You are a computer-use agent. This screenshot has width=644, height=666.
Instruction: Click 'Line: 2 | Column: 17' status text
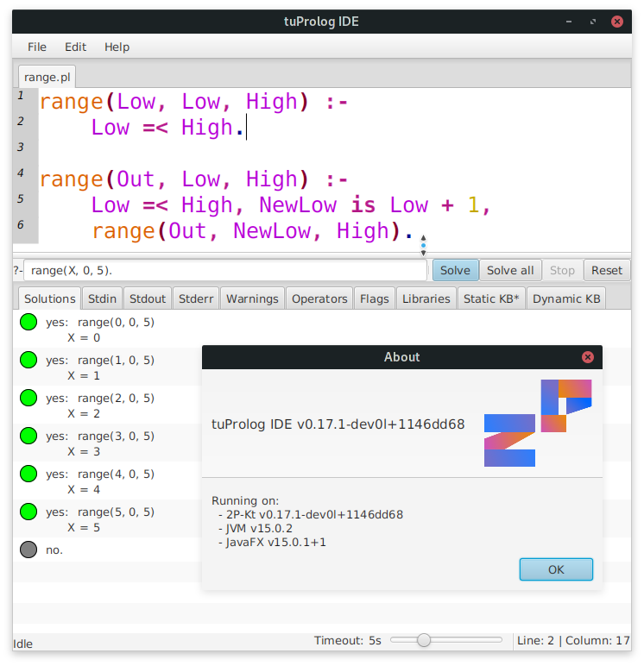[x=573, y=640]
